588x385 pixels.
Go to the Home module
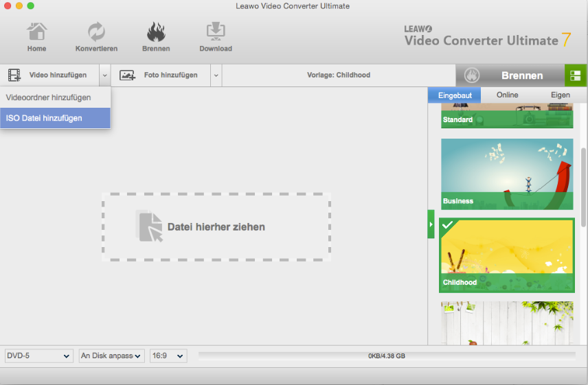coord(37,37)
